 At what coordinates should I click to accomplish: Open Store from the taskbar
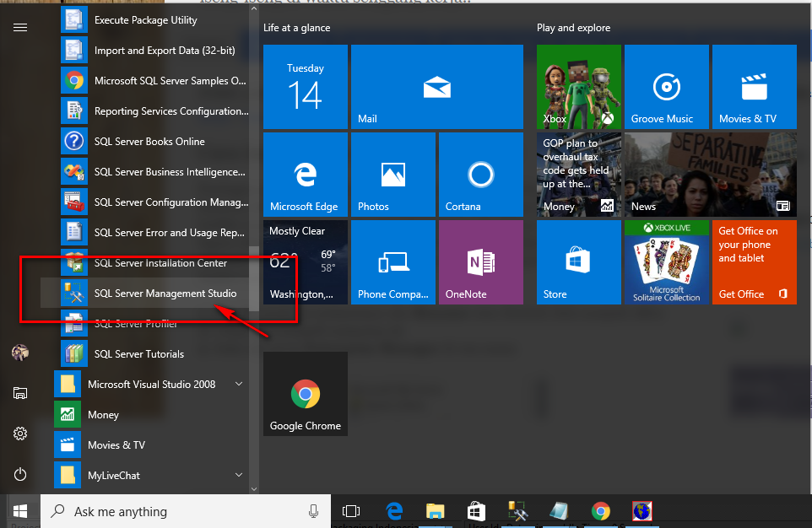pyautogui.click(x=476, y=511)
